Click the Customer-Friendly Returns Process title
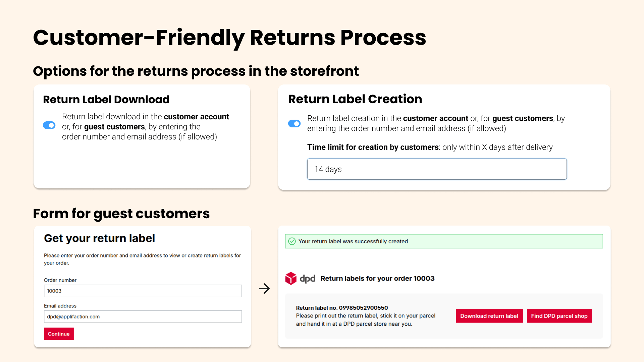Image resolution: width=644 pixels, height=362 pixels. pyautogui.click(x=229, y=38)
